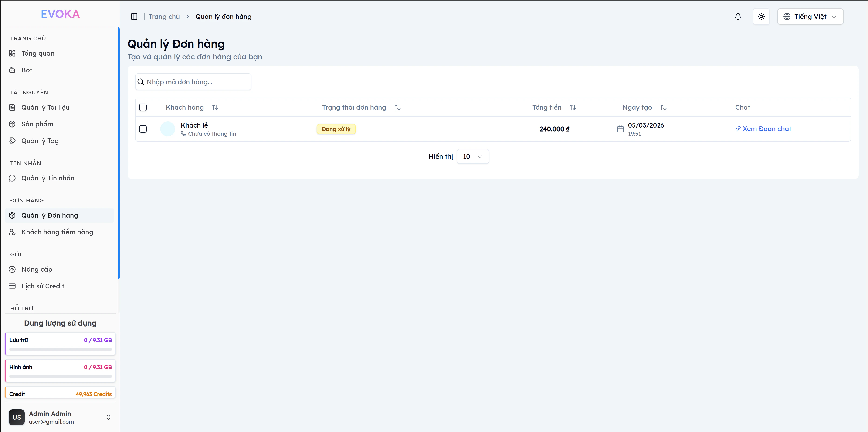Sort by Trạng thái đơn hàng arrows
The image size is (868, 432).
coord(397,107)
